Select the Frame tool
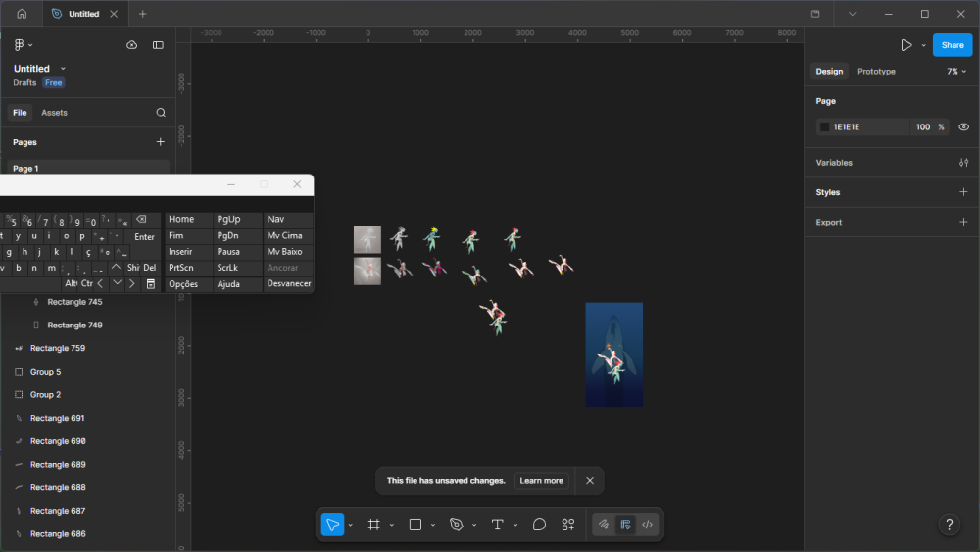980x552 pixels. click(373, 525)
